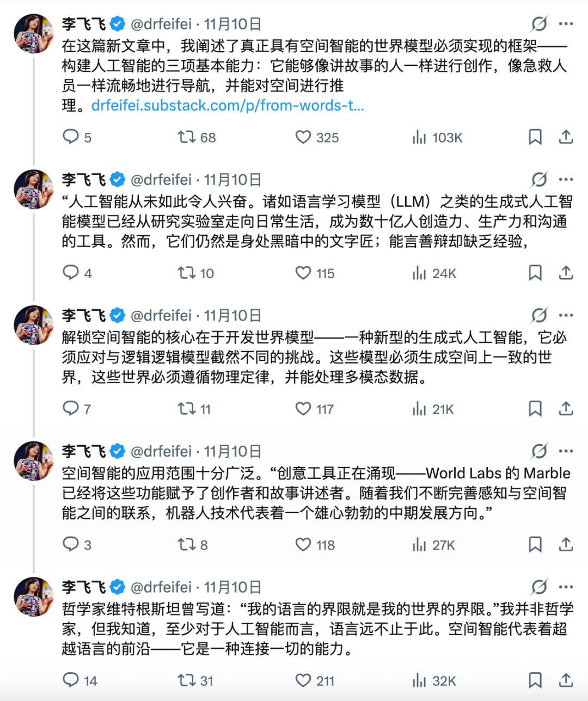Open the more options menu on the first tweet
Viewport: 588px width, 701px height.
click(566, 24)
